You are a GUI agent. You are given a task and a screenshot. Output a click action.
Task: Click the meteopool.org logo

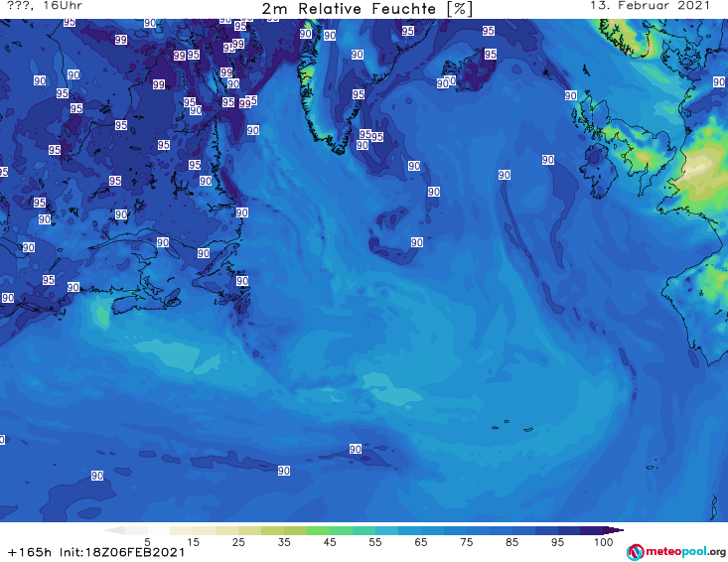[676, 552]
